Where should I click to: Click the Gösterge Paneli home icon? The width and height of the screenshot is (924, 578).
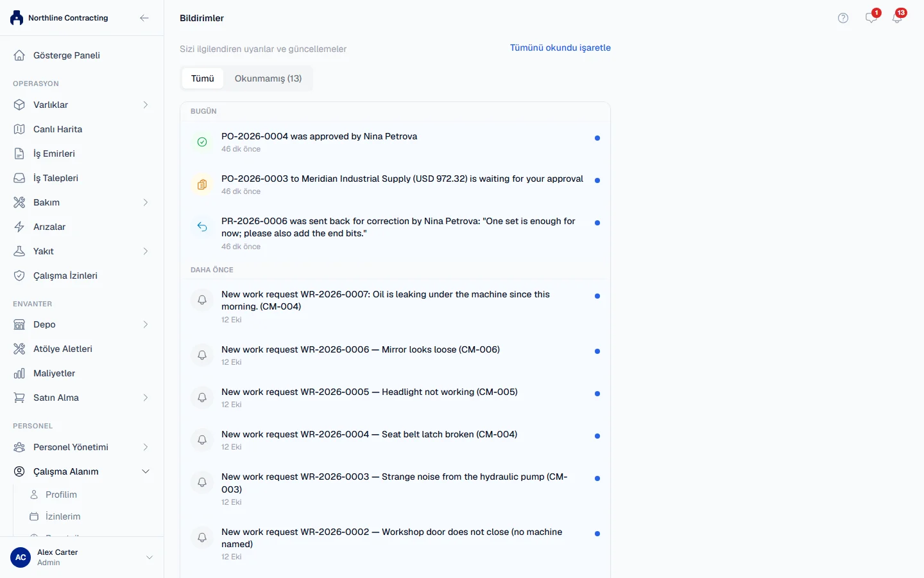coord(19,55)
